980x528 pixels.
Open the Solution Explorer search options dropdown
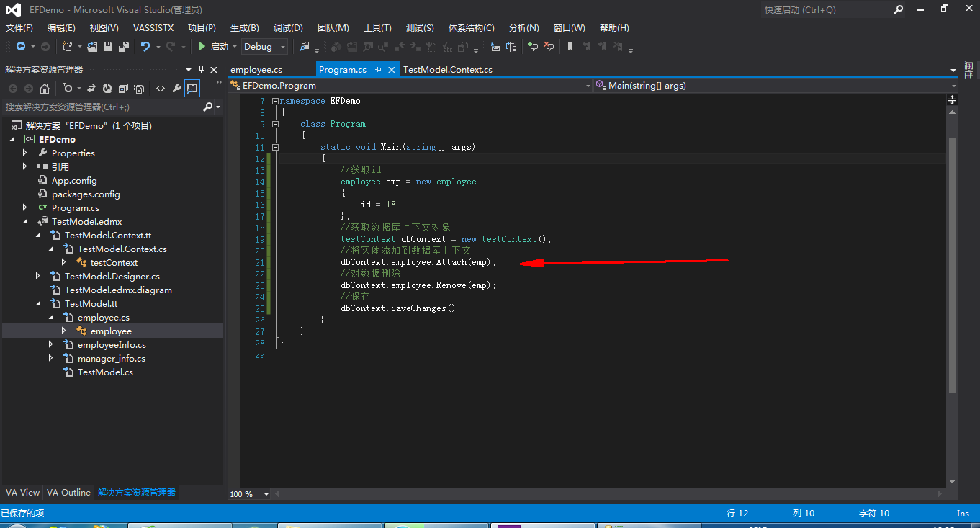click(218, 107)
